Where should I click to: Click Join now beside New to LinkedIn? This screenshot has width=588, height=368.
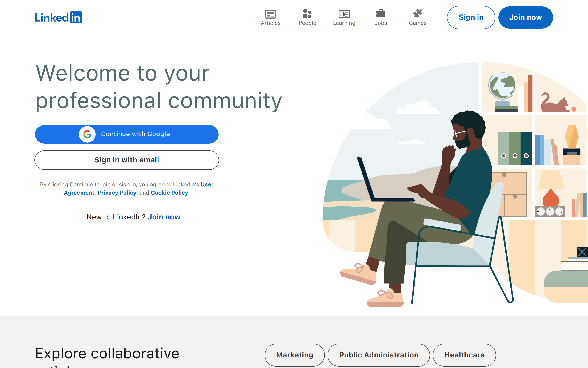pos(164,217)
